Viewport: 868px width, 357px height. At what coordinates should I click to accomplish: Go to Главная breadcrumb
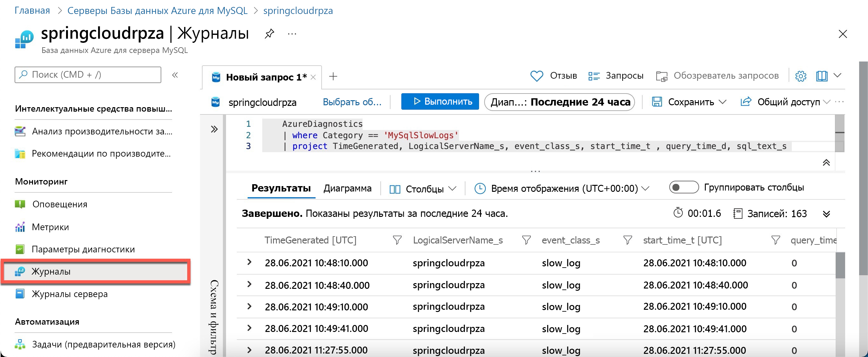[x=32, y=10]
